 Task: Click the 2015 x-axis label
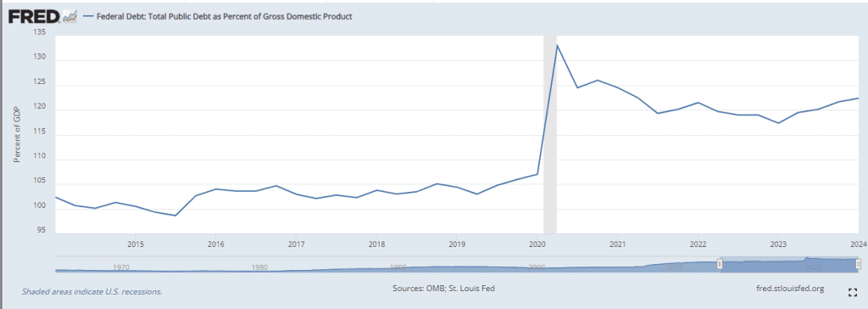135,244
